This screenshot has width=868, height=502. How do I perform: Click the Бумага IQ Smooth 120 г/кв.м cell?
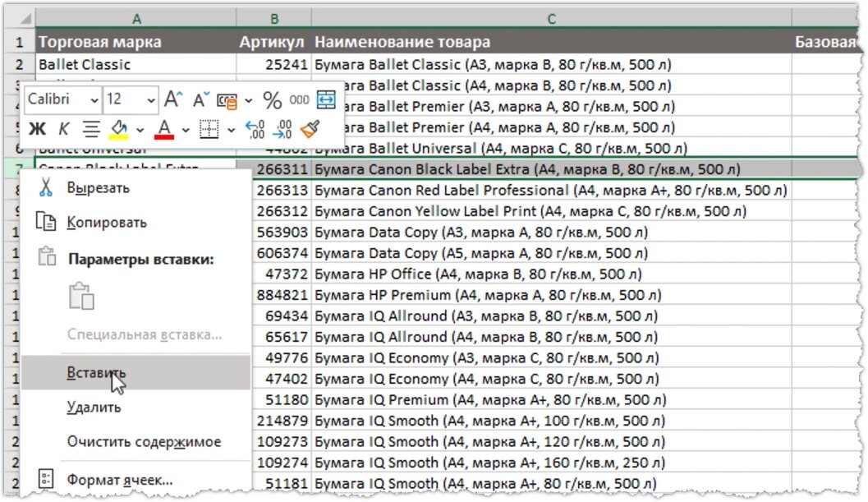point(551,441)
